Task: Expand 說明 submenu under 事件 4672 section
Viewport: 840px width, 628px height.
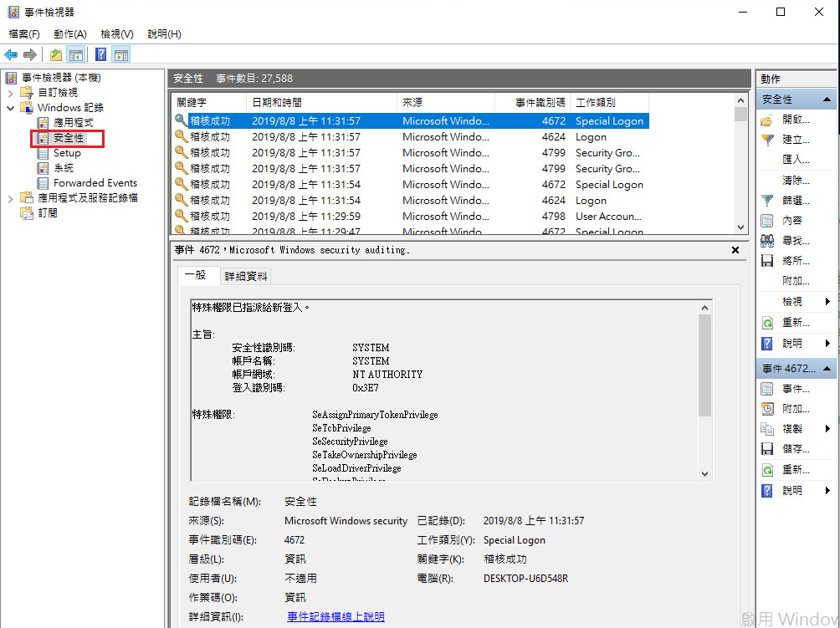Action: [x=827, y=490]
